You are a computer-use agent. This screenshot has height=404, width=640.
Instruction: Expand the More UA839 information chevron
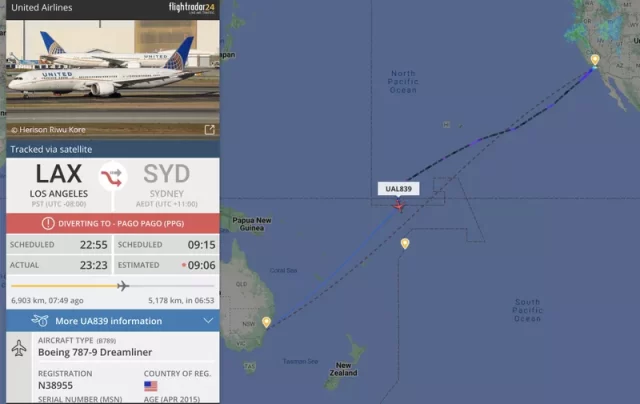click(208, 321)
